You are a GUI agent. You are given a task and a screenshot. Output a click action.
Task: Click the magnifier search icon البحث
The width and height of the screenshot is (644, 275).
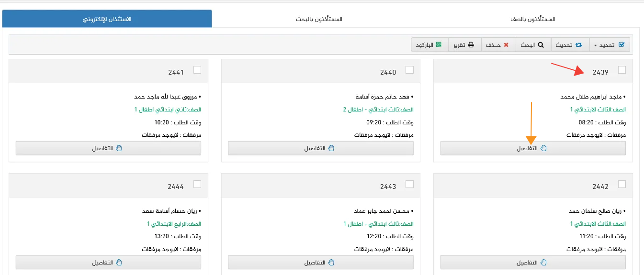[541, 45]
